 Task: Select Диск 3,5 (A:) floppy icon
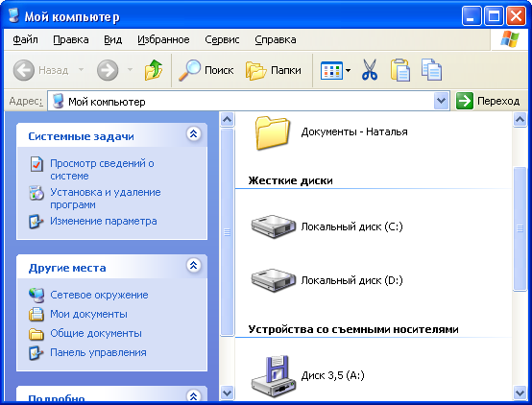point(274,376)
